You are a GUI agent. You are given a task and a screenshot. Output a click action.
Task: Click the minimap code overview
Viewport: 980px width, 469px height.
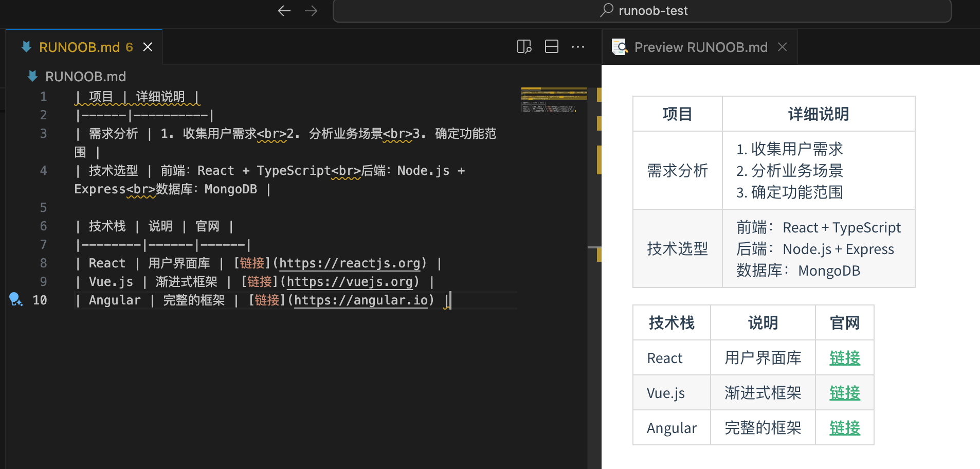[x=554, y=100]
